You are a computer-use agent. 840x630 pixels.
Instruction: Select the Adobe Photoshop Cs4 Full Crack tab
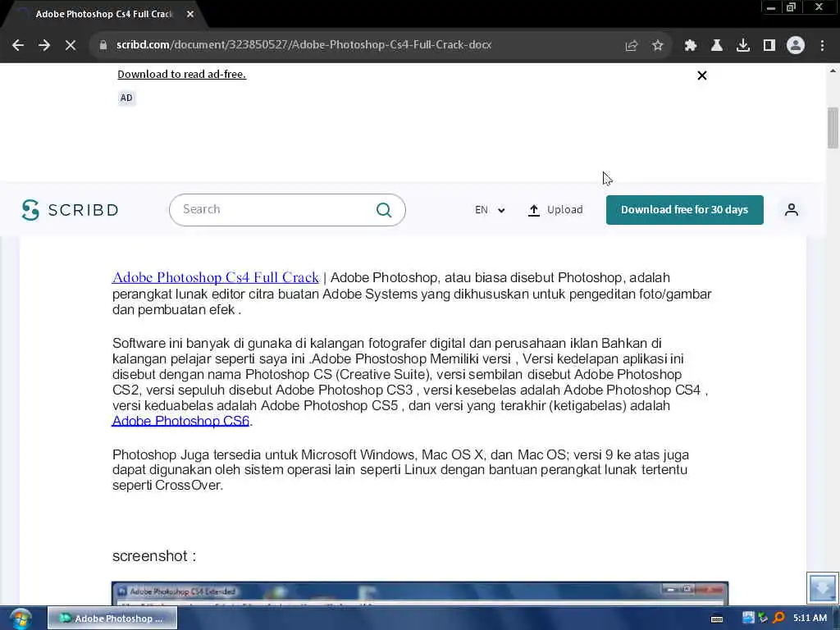click(103, 15)
